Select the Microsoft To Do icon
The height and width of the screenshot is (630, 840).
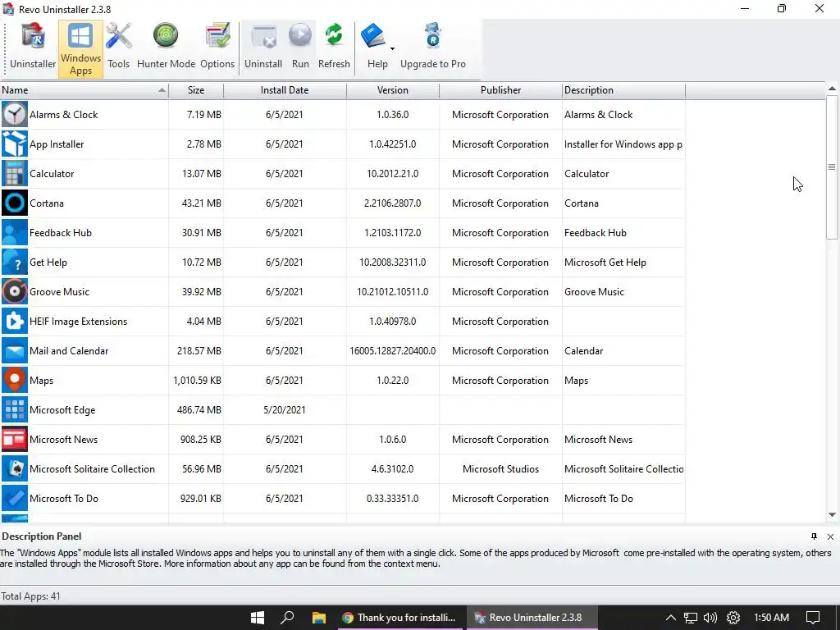15,498
